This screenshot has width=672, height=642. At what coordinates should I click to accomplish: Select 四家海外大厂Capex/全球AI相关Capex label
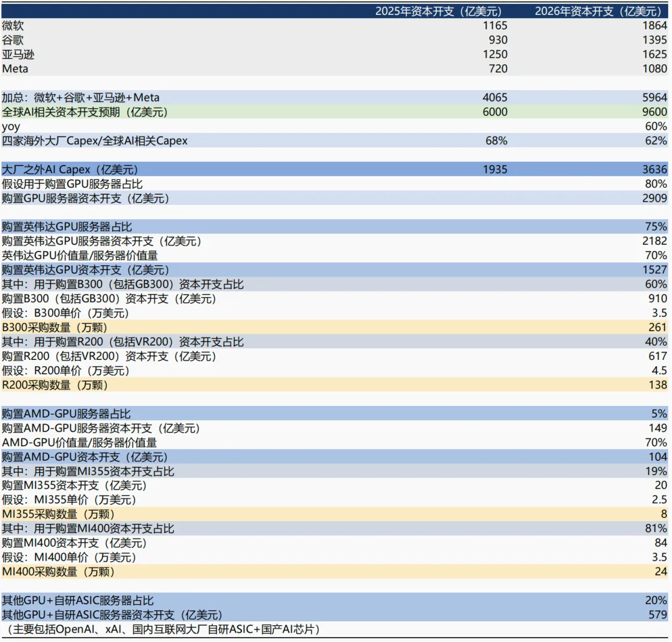point(95,141)
